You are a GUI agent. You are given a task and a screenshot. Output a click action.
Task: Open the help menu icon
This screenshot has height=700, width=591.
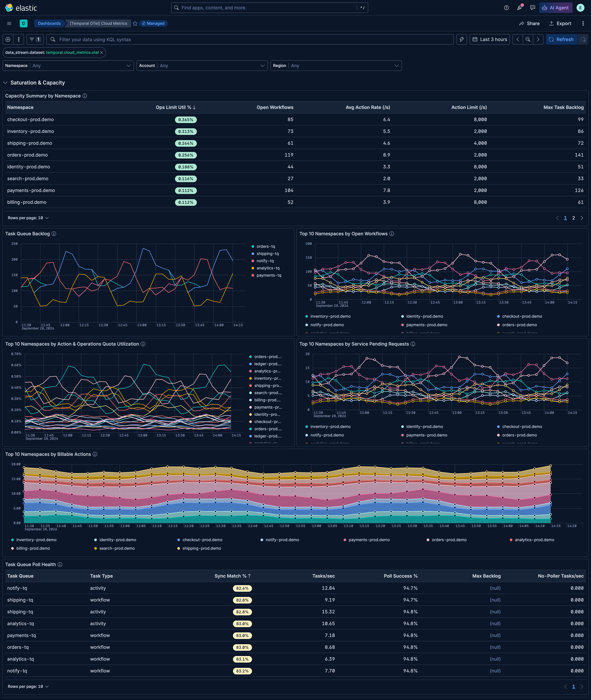(506, 8)
